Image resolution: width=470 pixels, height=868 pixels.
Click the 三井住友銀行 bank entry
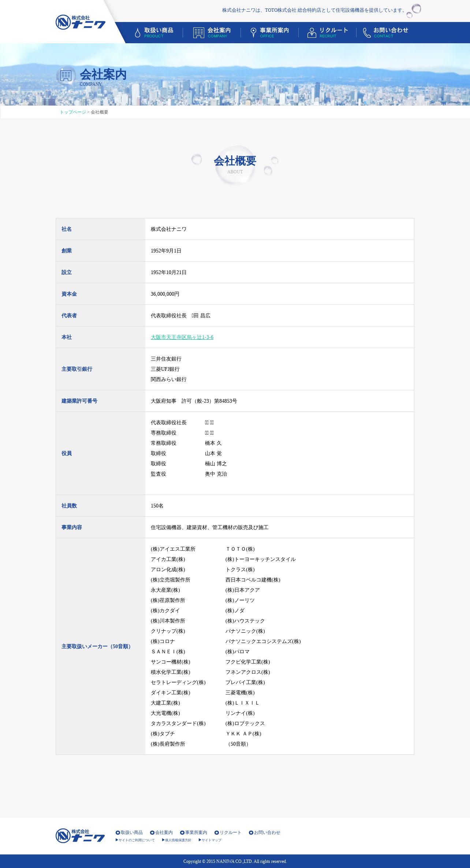(x=166, y=359)
